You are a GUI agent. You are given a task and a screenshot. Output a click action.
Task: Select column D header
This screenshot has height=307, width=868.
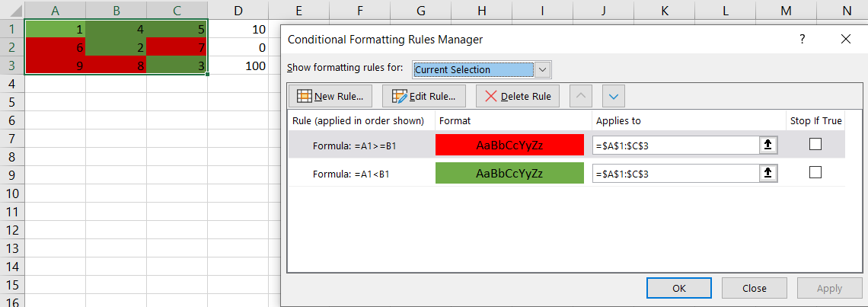pos(239,10)
